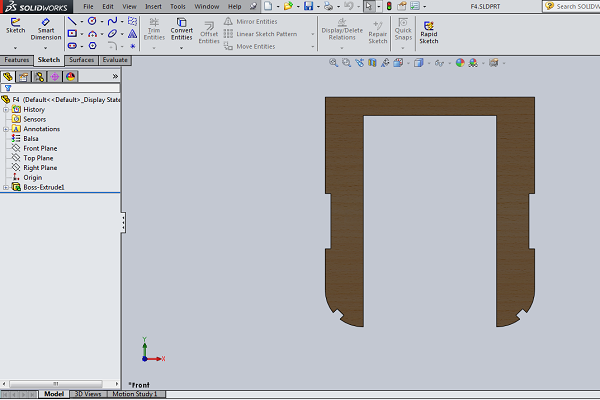Screen dimensions: 600x400
Task: Click the New document icon
Action: pos(268,6)
